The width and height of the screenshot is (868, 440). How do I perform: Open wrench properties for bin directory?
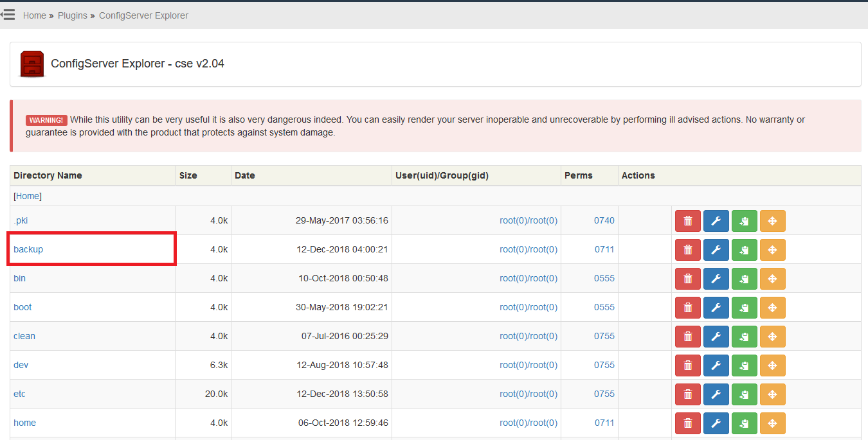click(x=716, y=279)
